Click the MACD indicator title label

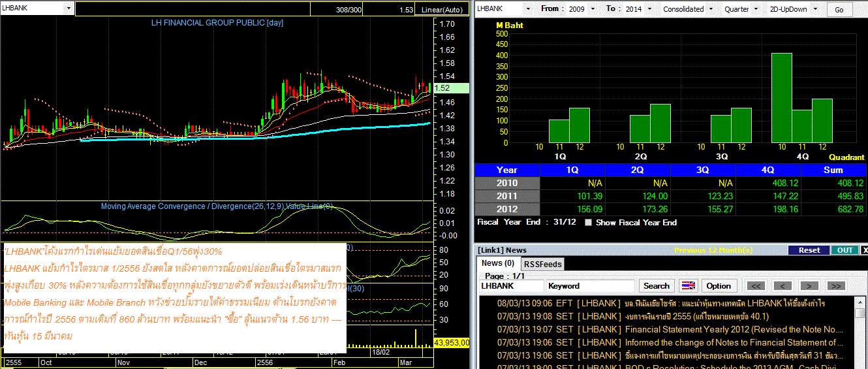pyautogui.click(x=217, y=206)
